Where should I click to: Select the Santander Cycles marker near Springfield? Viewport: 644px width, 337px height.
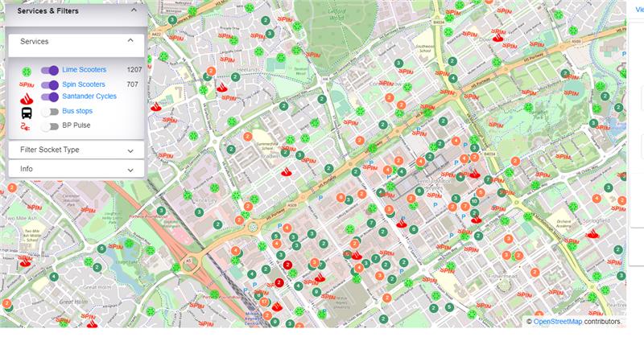pos(592,234)
